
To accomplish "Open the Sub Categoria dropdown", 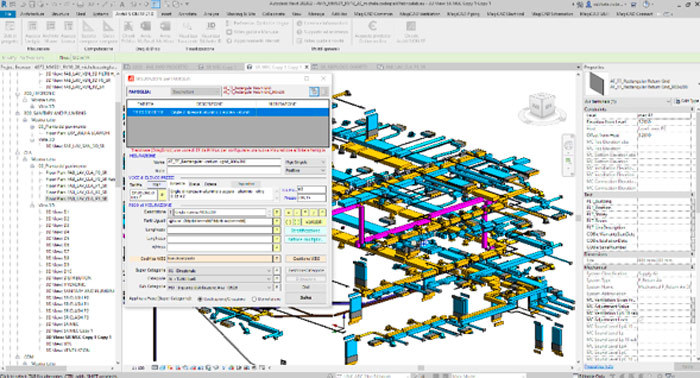I will point(219,288).
